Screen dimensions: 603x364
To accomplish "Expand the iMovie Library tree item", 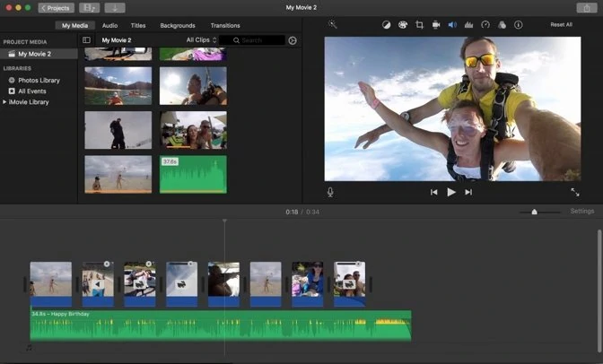I will (4, 102).
